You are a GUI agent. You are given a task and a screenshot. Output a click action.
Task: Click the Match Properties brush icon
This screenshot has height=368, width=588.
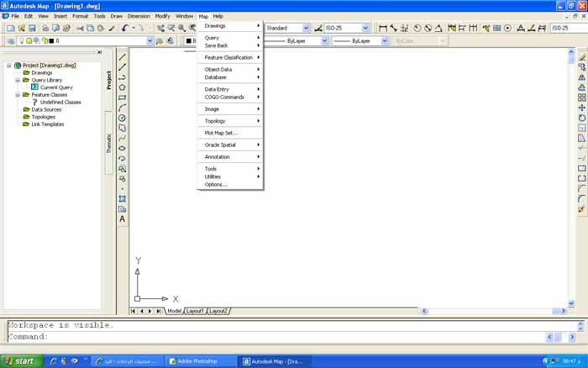[112, 28]
